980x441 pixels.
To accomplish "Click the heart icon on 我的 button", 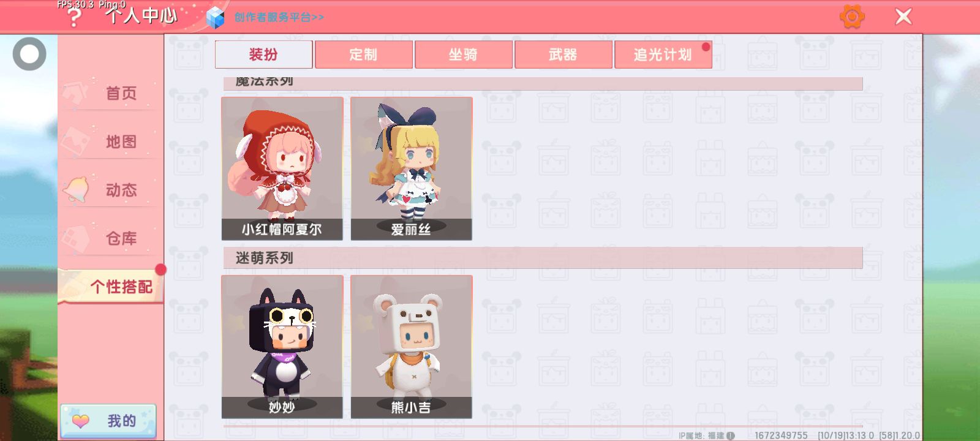I will (81, 421).
